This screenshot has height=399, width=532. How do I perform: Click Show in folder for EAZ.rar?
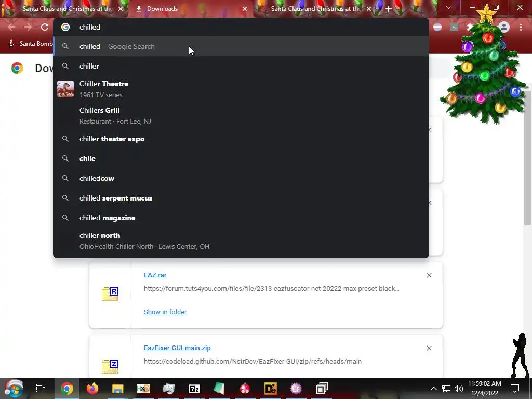[x=165, y=312]
